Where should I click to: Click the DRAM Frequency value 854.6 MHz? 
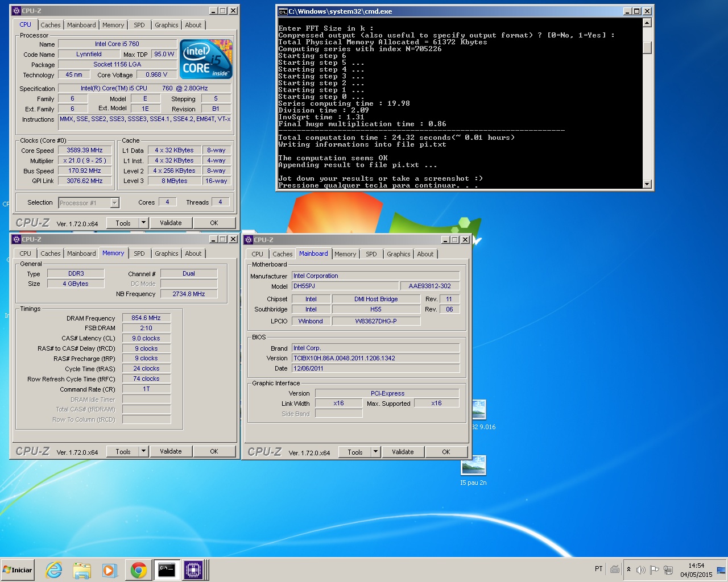(146, 318)
